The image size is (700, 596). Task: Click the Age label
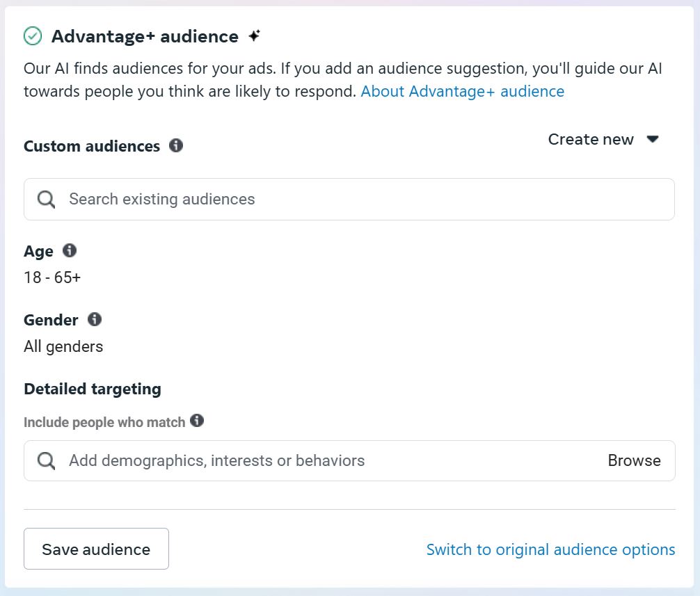click(x=38, y=252)
